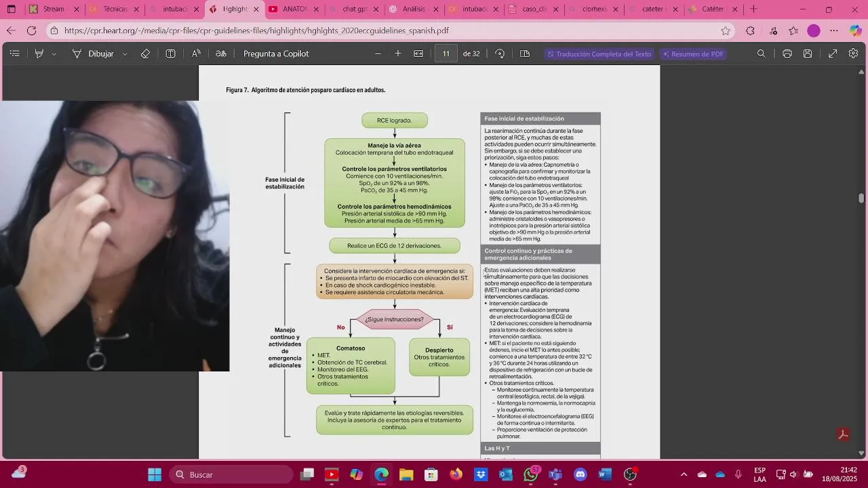Open a new browser tab
Image resolution: width=868 pixels, height=488 pixels.
(x=753, y=9)
